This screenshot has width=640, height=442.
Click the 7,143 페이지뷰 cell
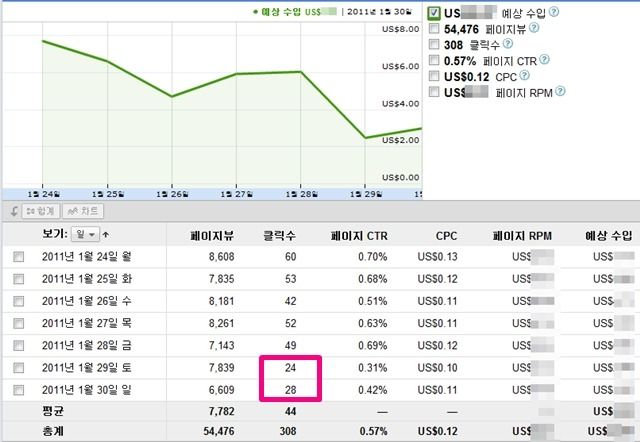point(221,346)
